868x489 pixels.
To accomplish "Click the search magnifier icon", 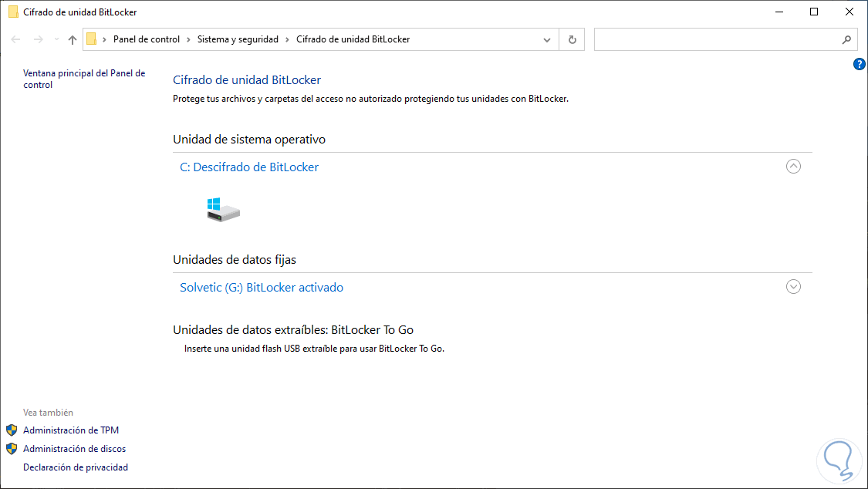I will [x=846, y=40].
